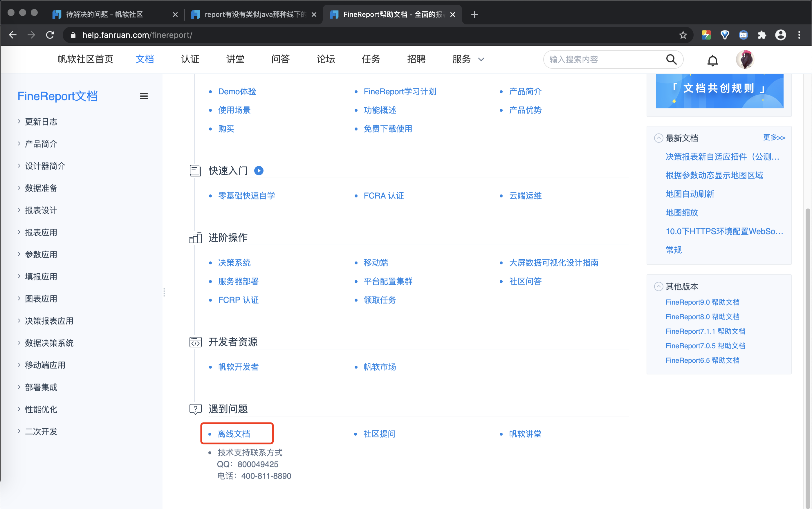Open browser extensions puzzle icon
This screenshot has height=509, width=812.
coord(762,35)
